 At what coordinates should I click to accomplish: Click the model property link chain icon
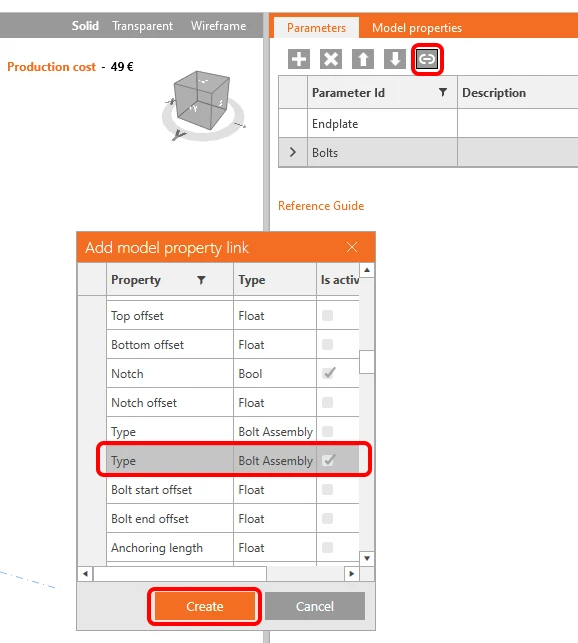[427, 59]
